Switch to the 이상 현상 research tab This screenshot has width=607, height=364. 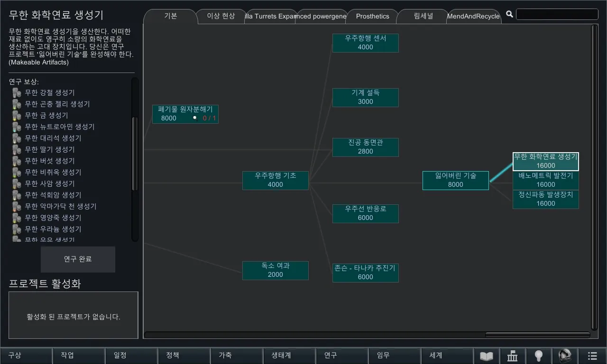pyautogui.click(x=221, y=16)
